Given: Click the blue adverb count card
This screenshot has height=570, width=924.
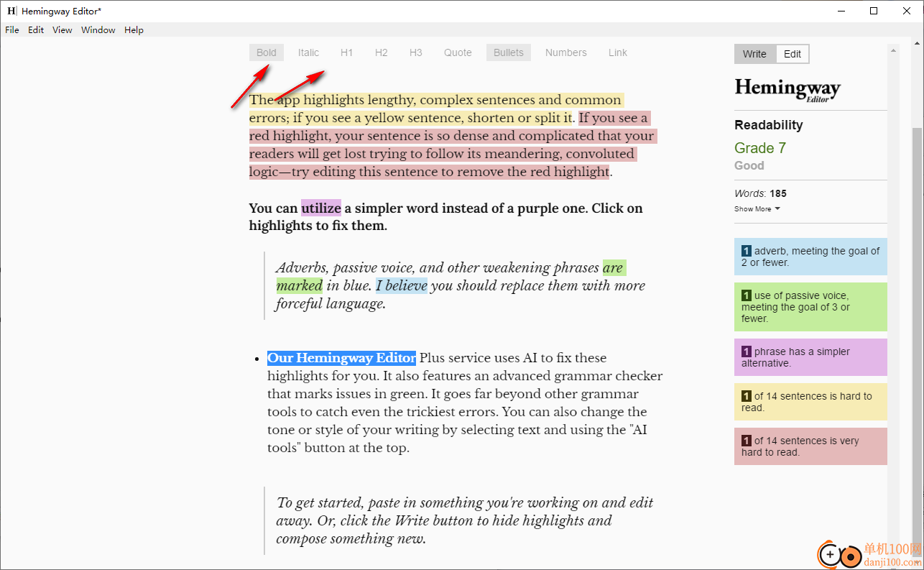Looking at the screenshot, I should point(810,257).
